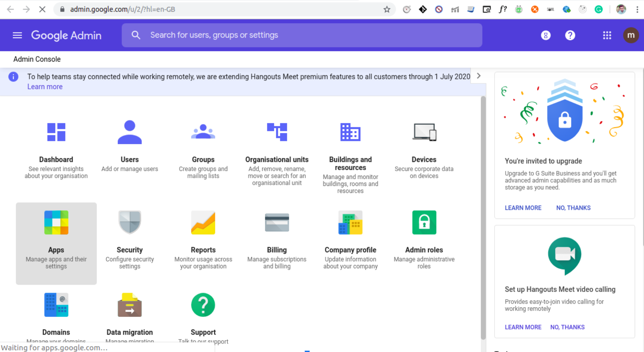Click the 'Billing' heading text
Screen dimensions: 644x352
[277, 250]
